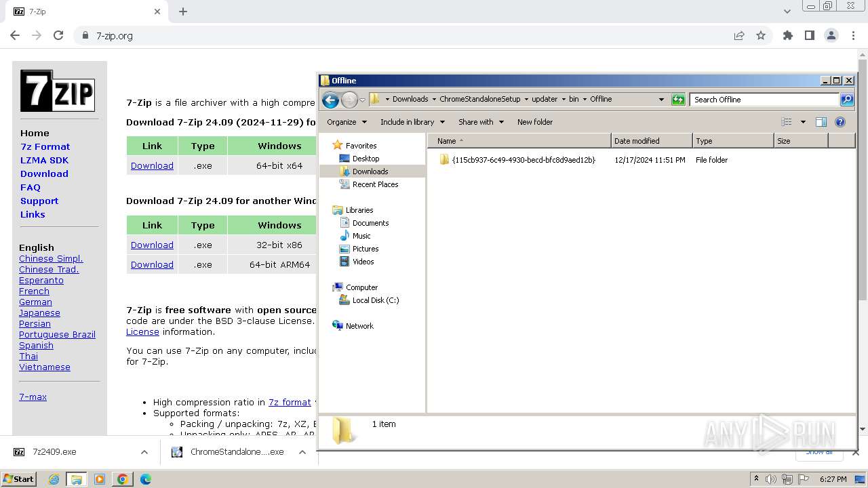Open recent pages dropdown beside forward button
868x488 pixels.
(x=362, y=100)
